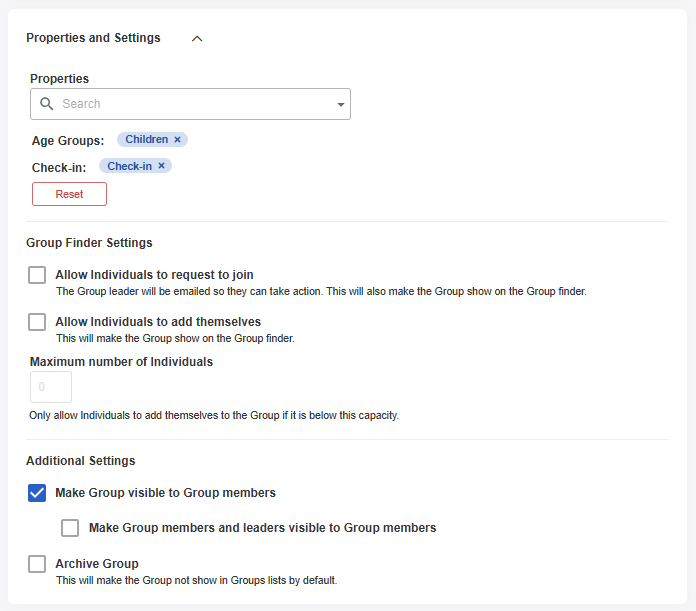Enable Allow Individuals to add themselves
This screenshot has width=696, height=611.
[x=37, y=322]
